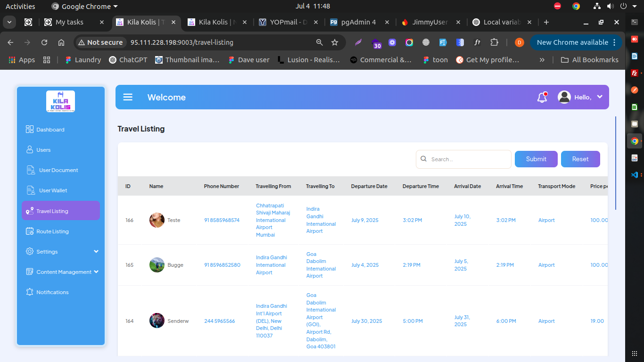The width and height of the screenshot is (644, 362).
Task: Select Route Listing in sidebar
Action: point(52,231)
